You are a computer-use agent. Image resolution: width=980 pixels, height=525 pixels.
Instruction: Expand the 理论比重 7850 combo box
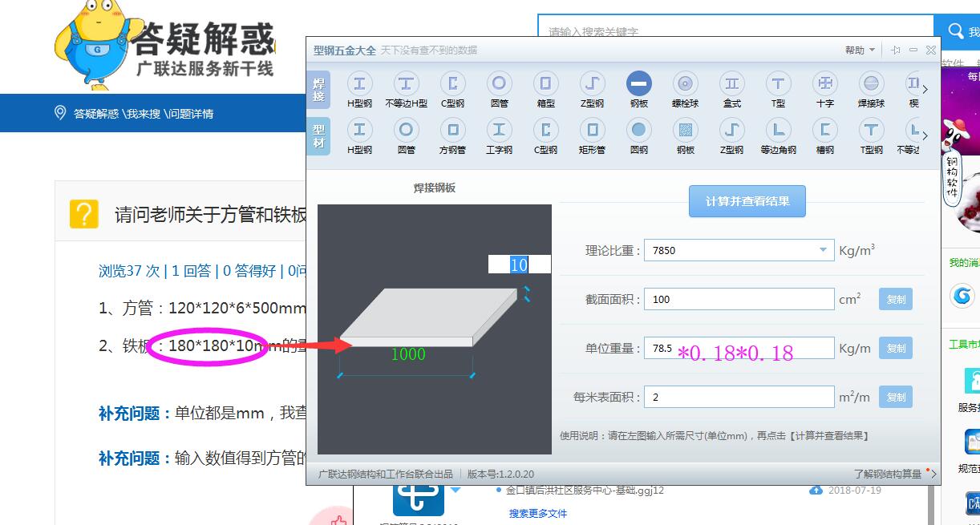click(823, 250)
